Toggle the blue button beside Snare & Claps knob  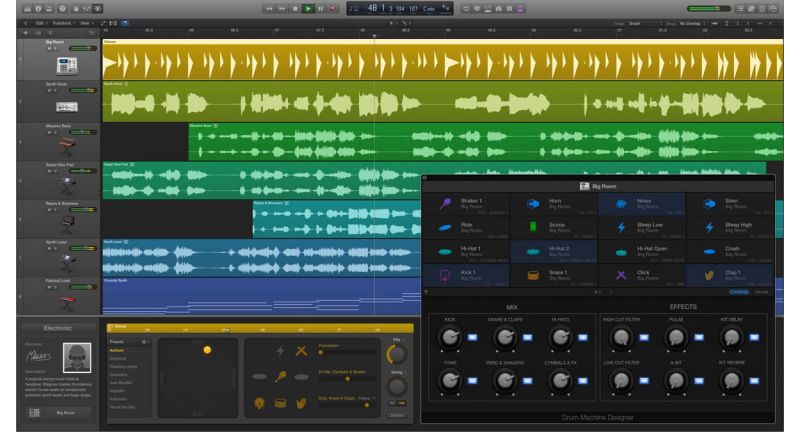(x=528, y=337)
